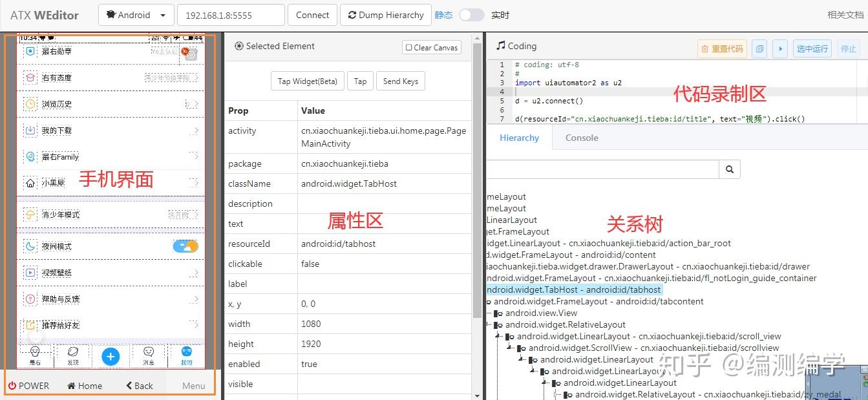Tap the blue plus button in app navbar
The image size is (868, 400).
[x=110, y=356]
